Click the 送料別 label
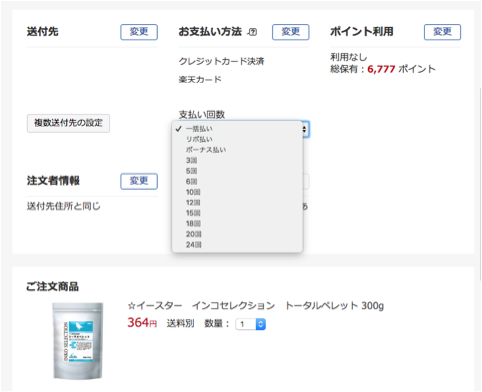The width and height of the screenshot is (482, 392). pyautogui.click(x=181, y=323)
